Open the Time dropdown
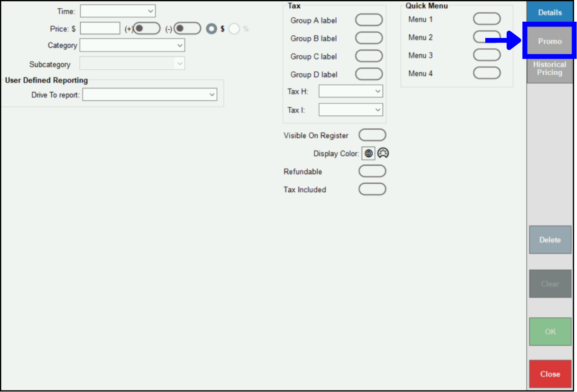Screen dimensions: 577x392 [118, 11]
